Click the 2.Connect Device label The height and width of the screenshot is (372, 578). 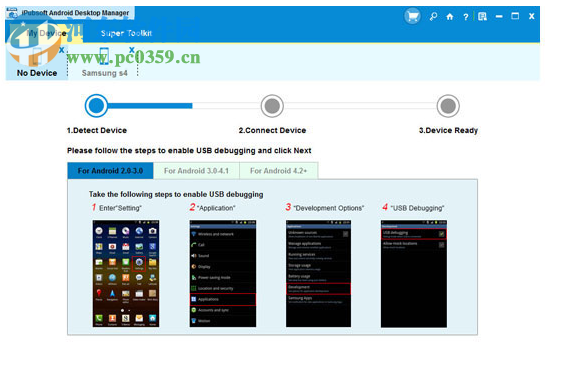pos(272,130)
